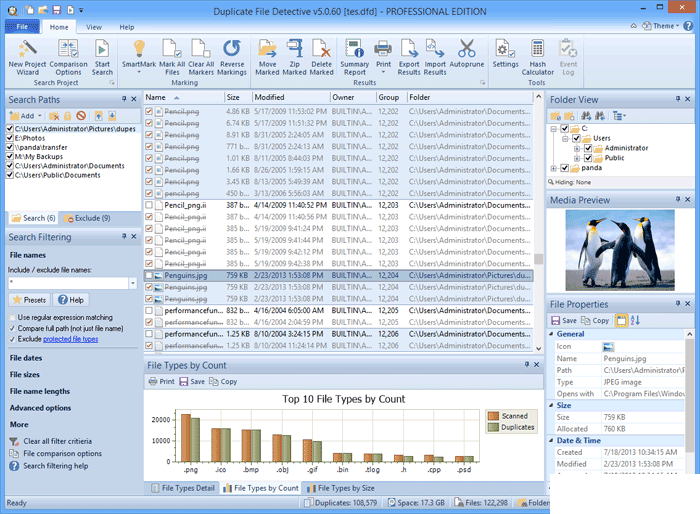Click Print in File Types by Count panel
Image resolution: width=700 pixels, height=514 pixels.
pyautogui.click(x=161, y=381)
